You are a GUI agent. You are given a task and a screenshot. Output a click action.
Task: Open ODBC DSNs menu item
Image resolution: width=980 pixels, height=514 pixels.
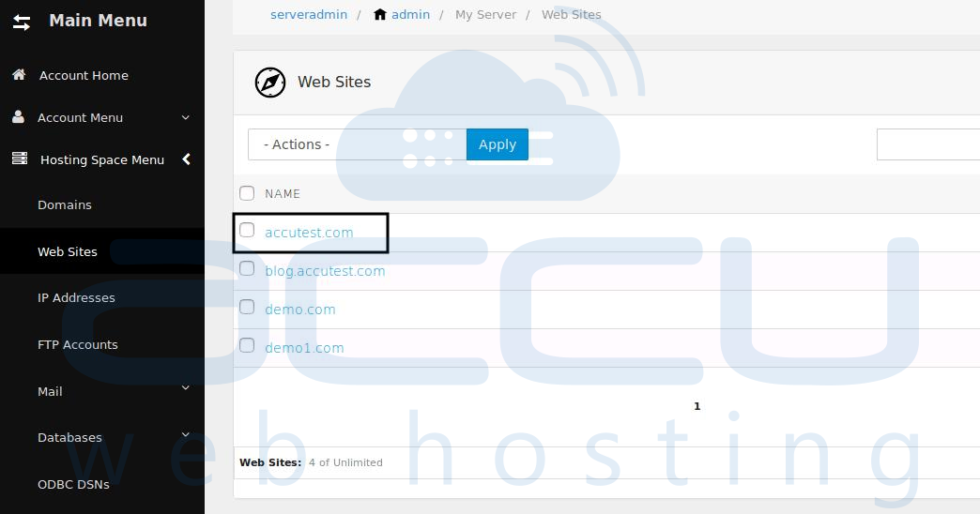pos(73,485)
